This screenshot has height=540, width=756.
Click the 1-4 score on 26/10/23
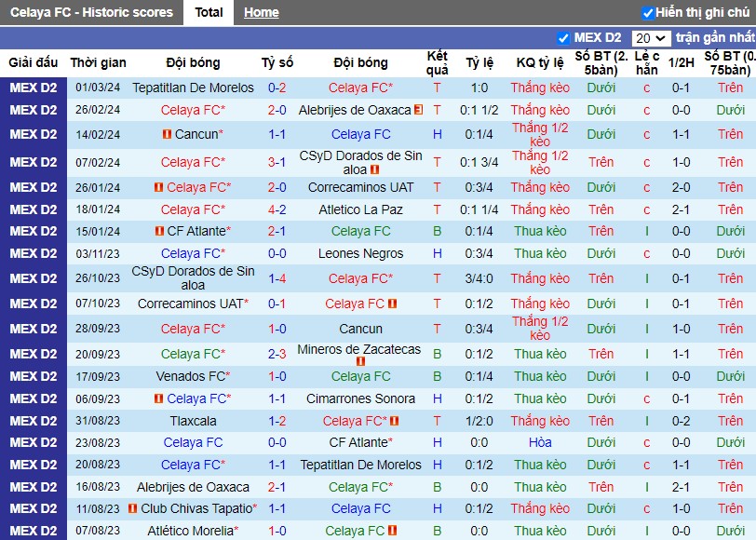click(277, 278)
